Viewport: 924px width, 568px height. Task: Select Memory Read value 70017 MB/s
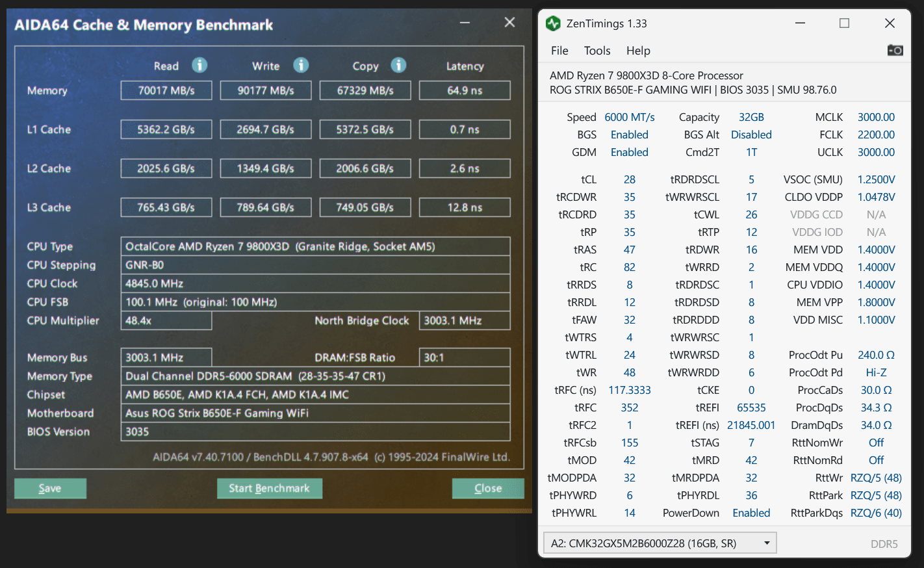(166, 90)
